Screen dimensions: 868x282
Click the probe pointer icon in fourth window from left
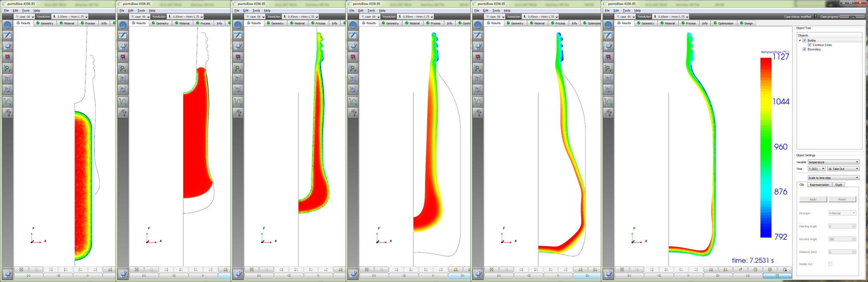(353, 113)
